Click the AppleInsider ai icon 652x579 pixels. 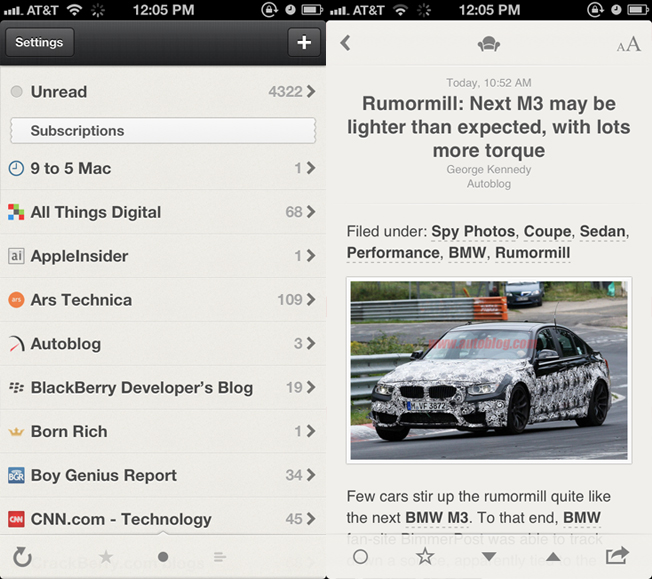16,256
